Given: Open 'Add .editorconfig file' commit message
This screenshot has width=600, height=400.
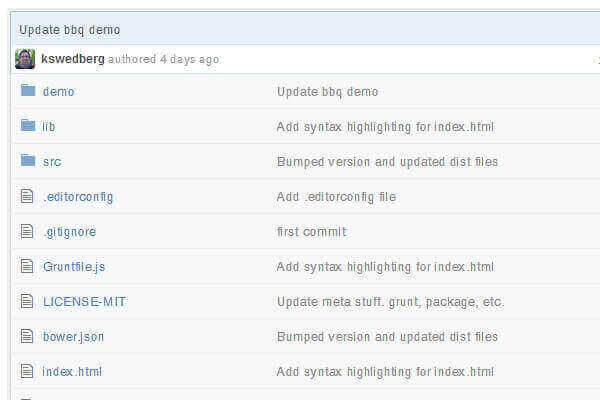Looking at the screenshot, I should (x=336, y=197).
